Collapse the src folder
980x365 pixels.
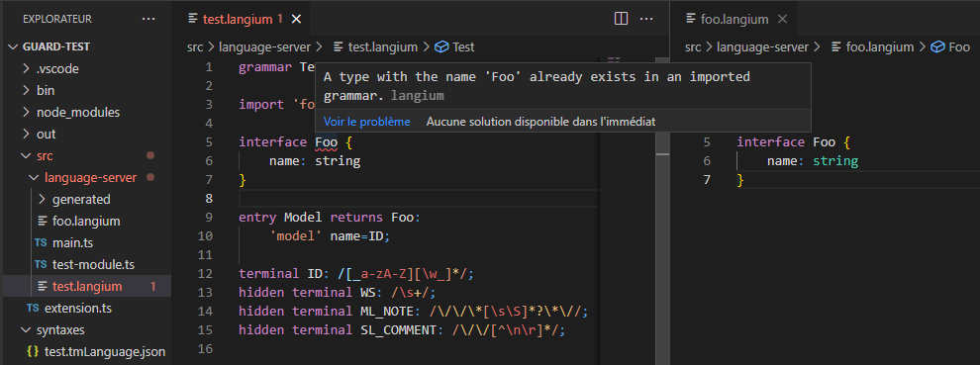[x=26, y=155]
